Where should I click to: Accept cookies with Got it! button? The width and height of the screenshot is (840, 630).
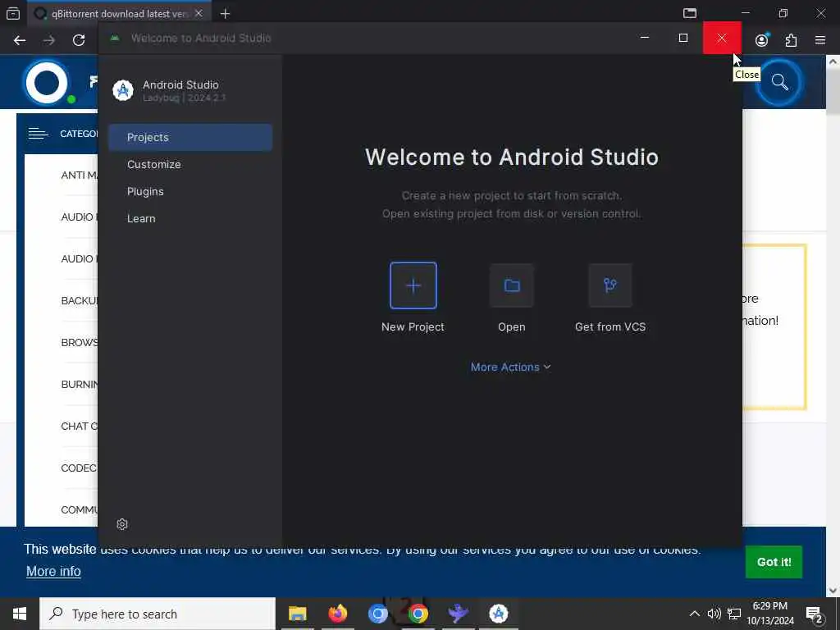[x=774, y=562]
